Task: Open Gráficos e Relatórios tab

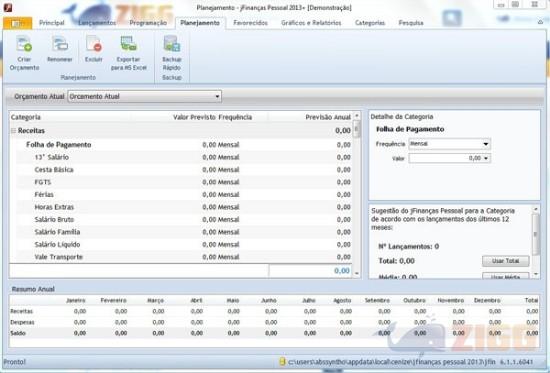Action: 311,23
